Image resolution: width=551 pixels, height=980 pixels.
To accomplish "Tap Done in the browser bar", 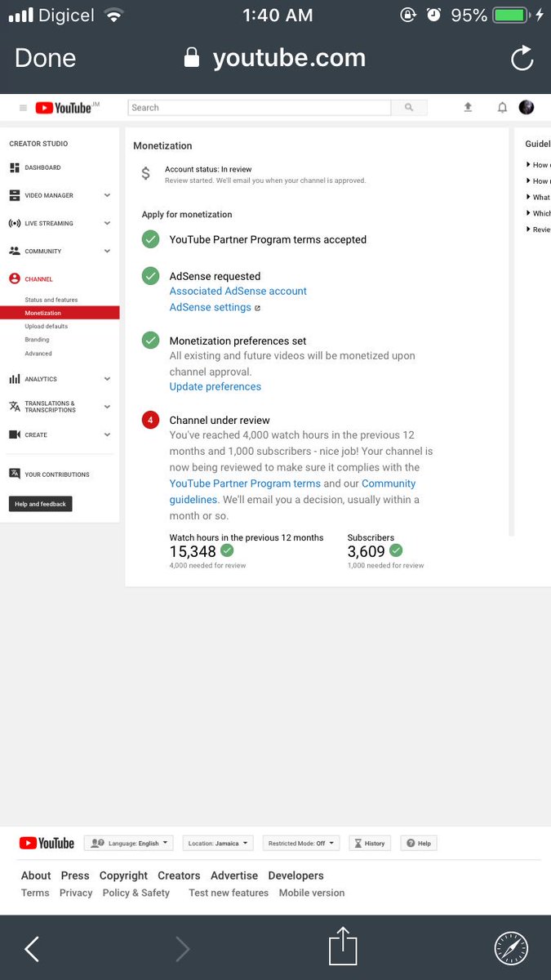I will coord(45,58).
